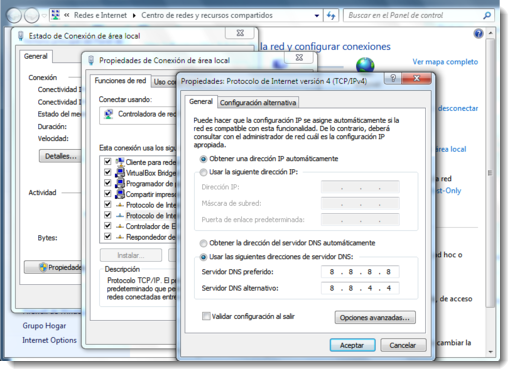Open the Internet Options link
This screenshot has height=369, width=510.
pyautogui.click(x=49, y=340)
